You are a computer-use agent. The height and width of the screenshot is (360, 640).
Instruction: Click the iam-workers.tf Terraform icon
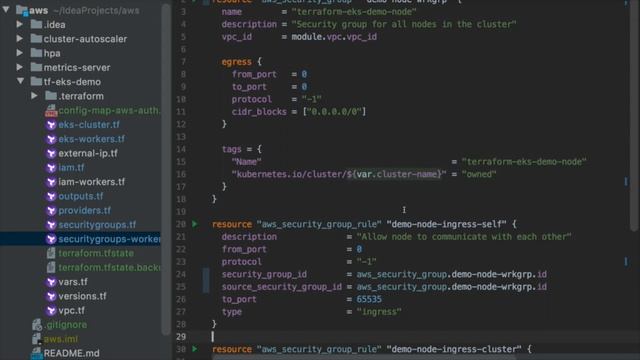(51, 182)
